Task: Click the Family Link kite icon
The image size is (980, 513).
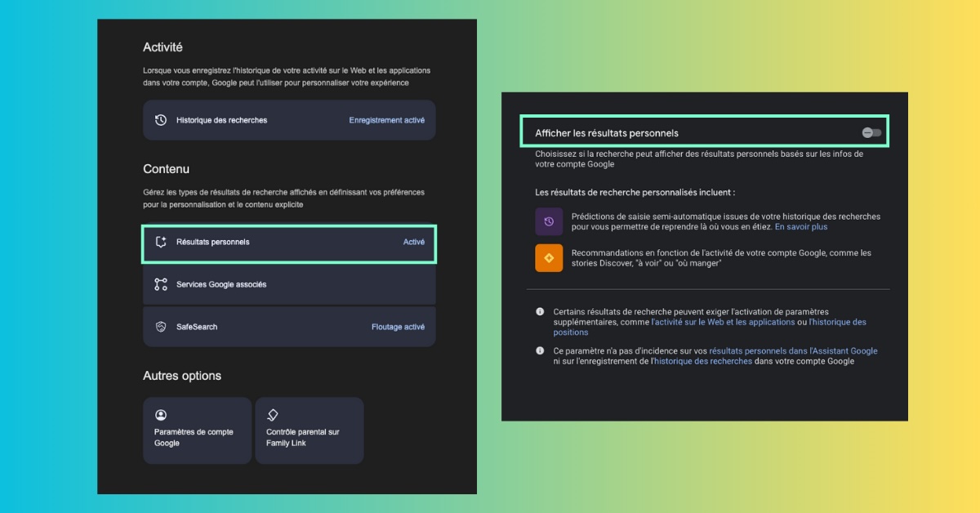Action: 273,415
